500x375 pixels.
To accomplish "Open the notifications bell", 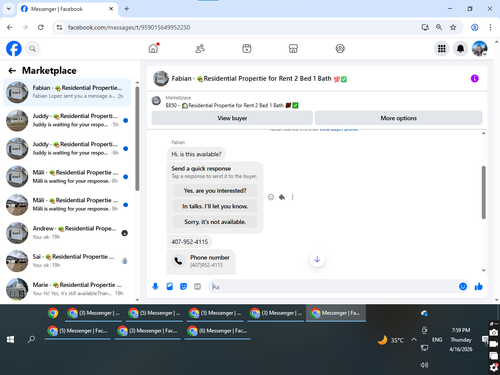I will tap(460, 49).
